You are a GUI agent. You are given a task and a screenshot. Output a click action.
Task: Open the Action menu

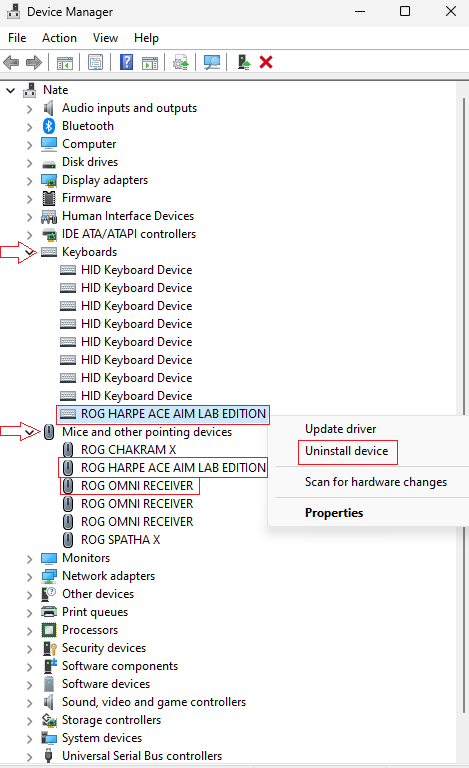tap(59, 38)
